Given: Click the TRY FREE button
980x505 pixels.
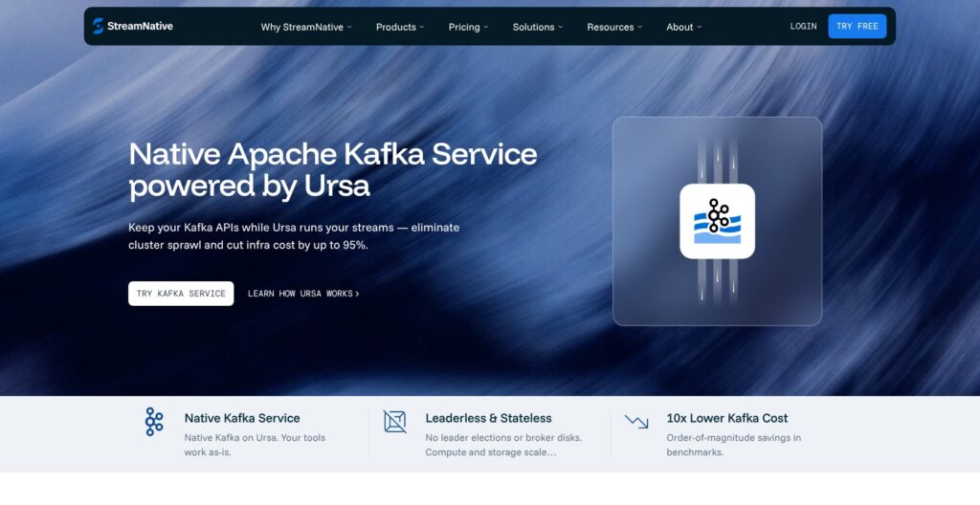Looking at the screenshot, I should pyautogui.click(x=857, y=26).
